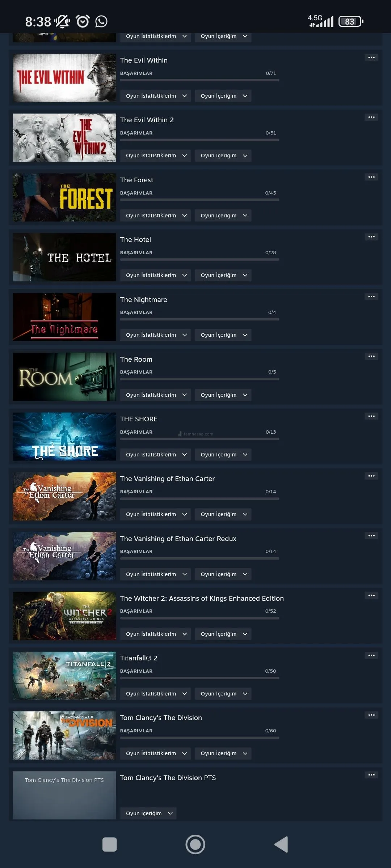Expand Oyun İstatistiklerim for The Nightmare

click(x=156, y=335)
